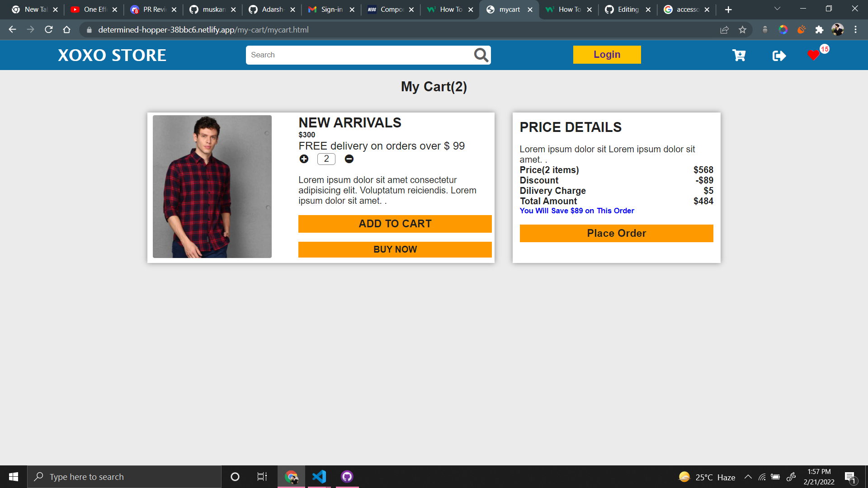The height and width of the screenshot is (488, 868).
Task: Click the Login button
Action: [x=607, y=55]
